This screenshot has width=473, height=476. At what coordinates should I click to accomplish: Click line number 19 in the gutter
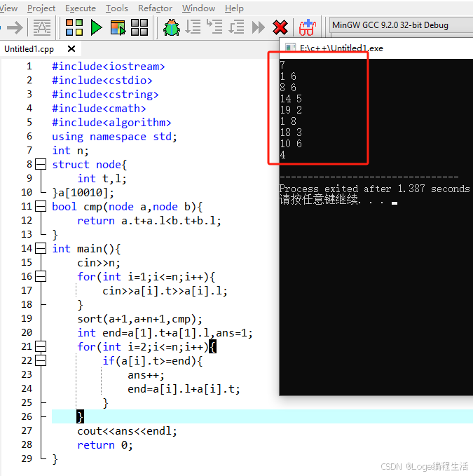[27, 318]
